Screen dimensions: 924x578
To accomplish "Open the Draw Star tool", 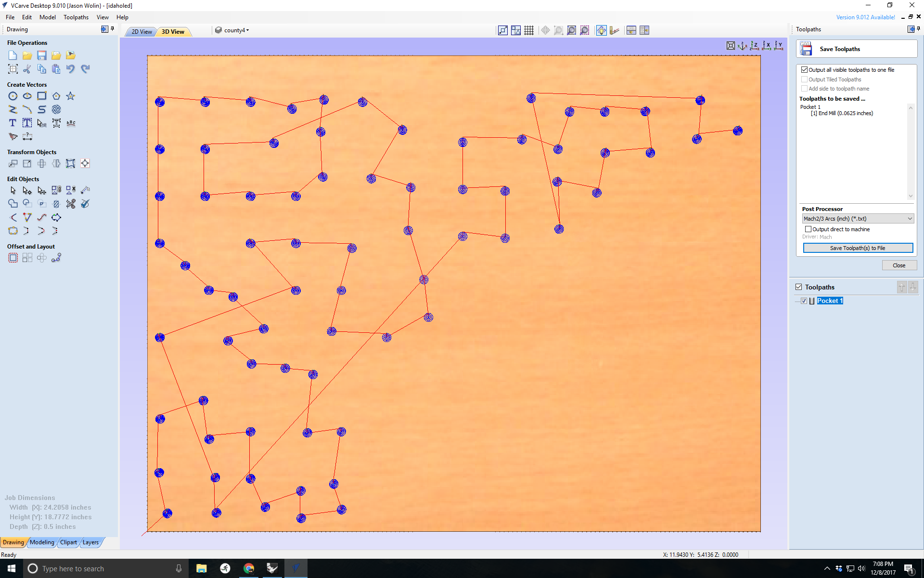I will point(71,96).
